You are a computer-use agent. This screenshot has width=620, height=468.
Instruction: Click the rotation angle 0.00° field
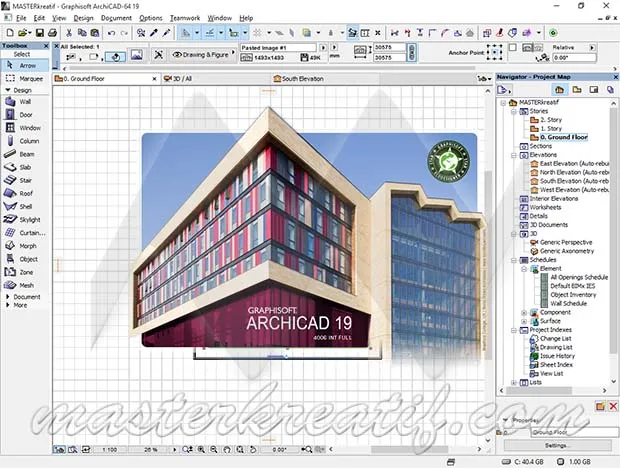tap(574, 58)
